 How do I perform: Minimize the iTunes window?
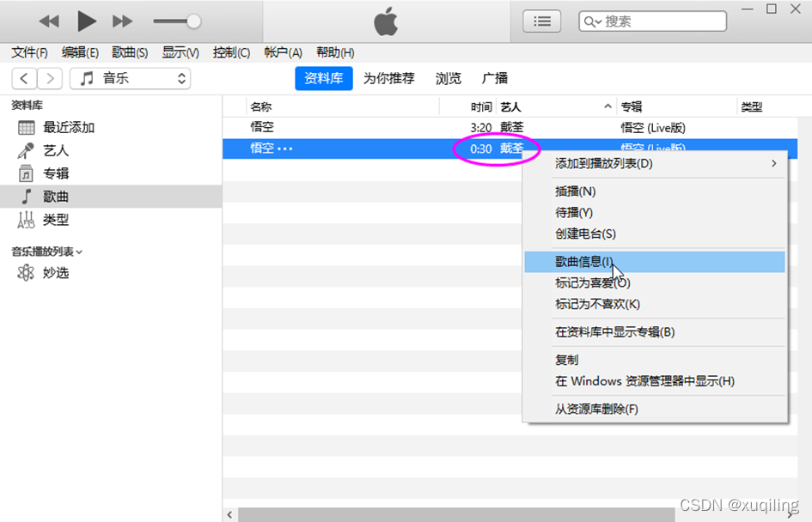[x=748, y=9]
